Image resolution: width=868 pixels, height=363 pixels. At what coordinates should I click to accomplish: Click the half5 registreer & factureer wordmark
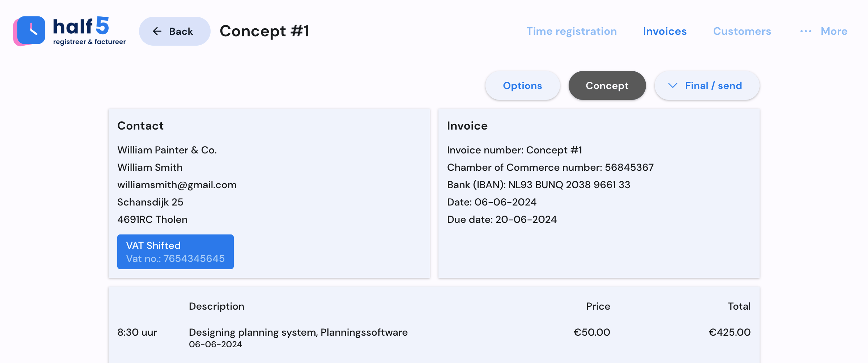coord(89,31)
